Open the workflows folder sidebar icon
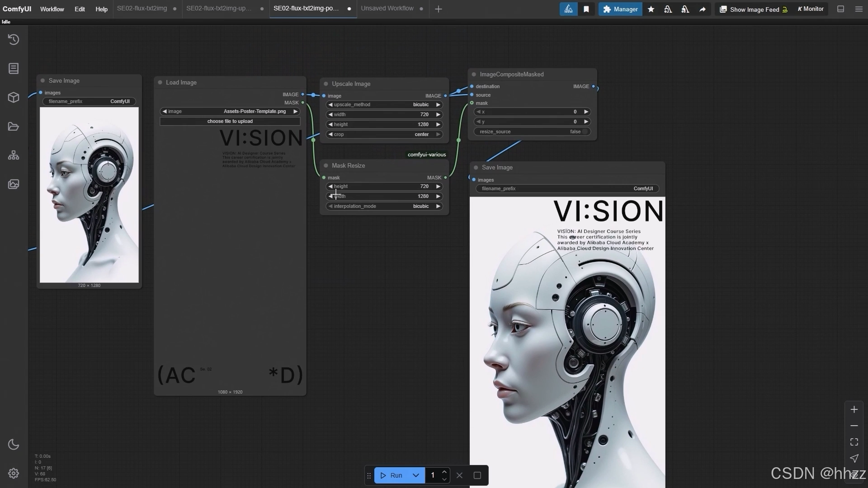868x488 pixels. 14,127
